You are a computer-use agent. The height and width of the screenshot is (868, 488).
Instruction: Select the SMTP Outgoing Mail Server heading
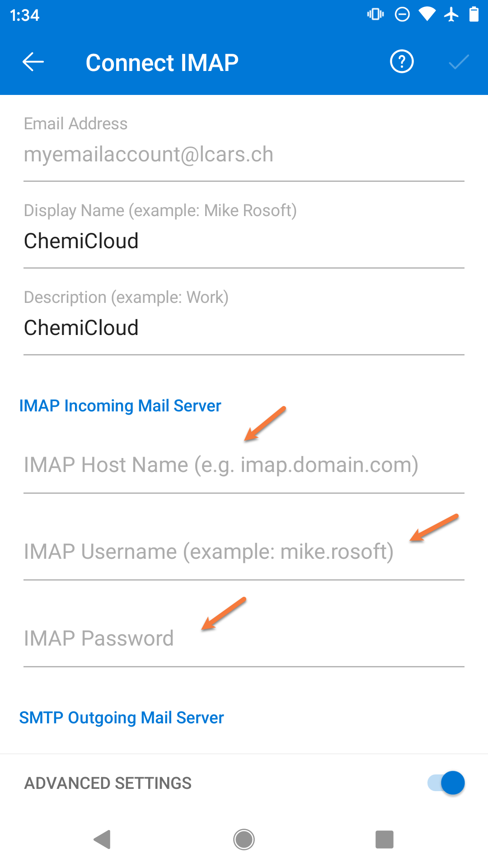(121, 718)
